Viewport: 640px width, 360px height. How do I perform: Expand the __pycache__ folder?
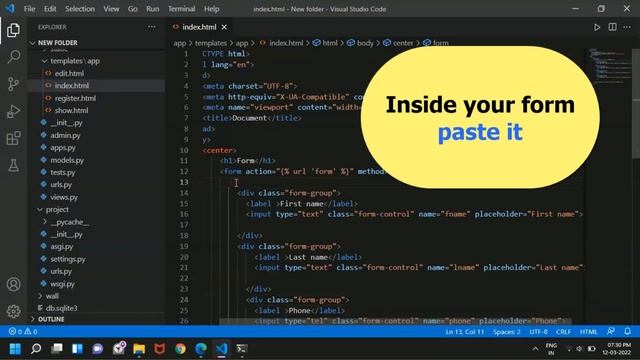pyautogui.click(x=69, y=222)
